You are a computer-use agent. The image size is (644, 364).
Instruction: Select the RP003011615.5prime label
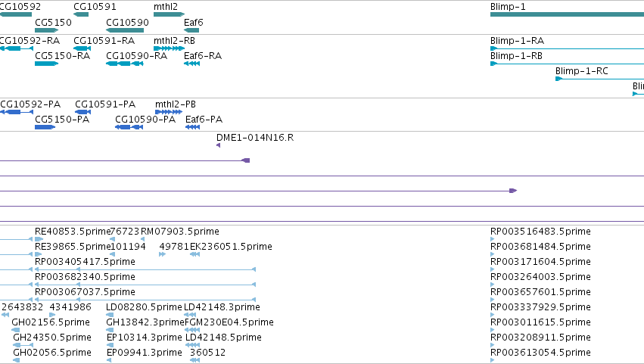click(540, 322)
